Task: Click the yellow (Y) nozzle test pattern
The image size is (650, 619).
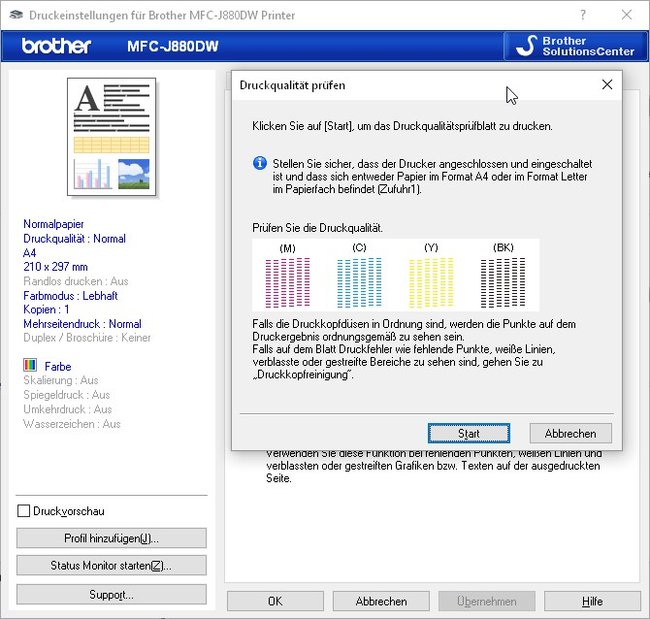Action: 431,282
